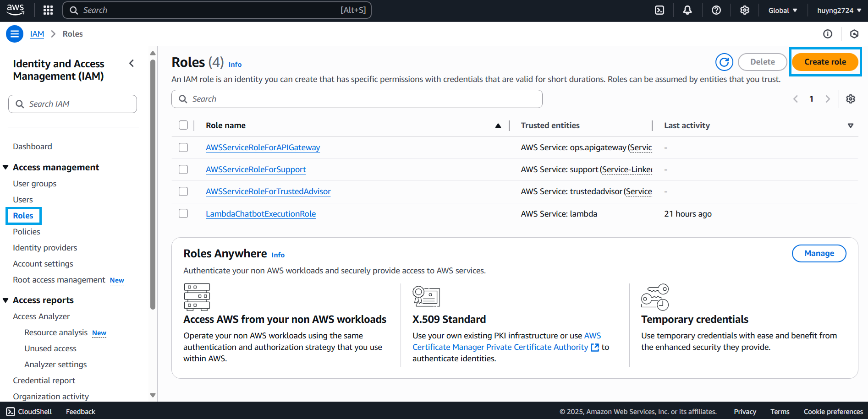The height and width of the screenshot is (419, 868).
Task: Click the Create role button
Action: (x=825, y=62)
